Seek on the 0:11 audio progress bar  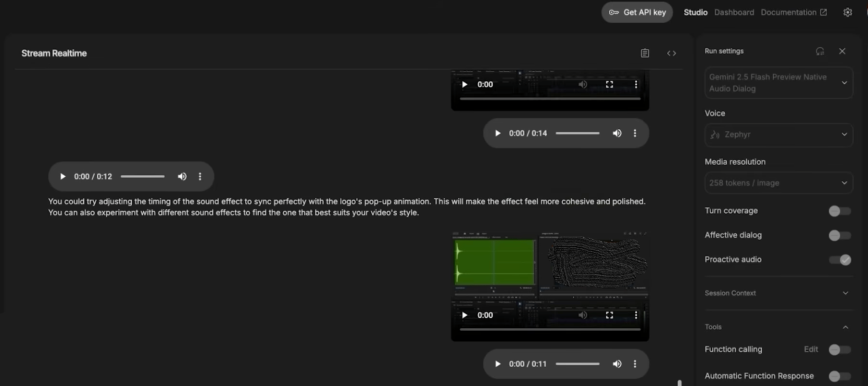(578, 364)
